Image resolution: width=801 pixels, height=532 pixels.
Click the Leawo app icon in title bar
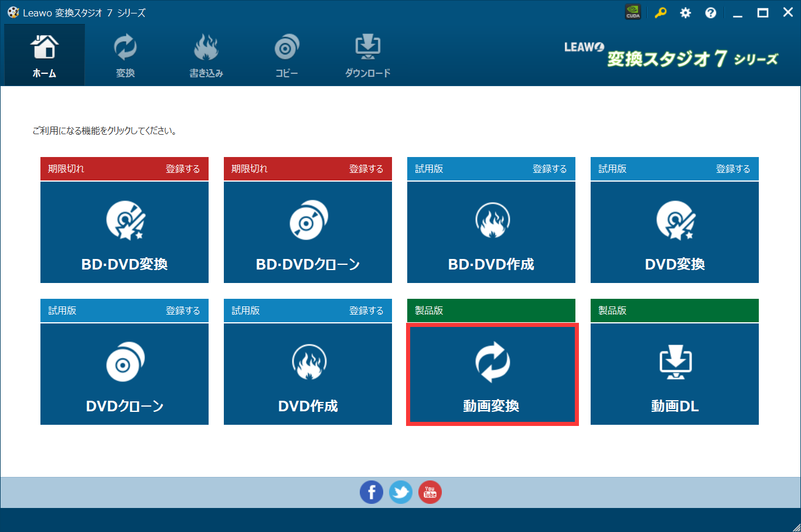click(13, 12)
